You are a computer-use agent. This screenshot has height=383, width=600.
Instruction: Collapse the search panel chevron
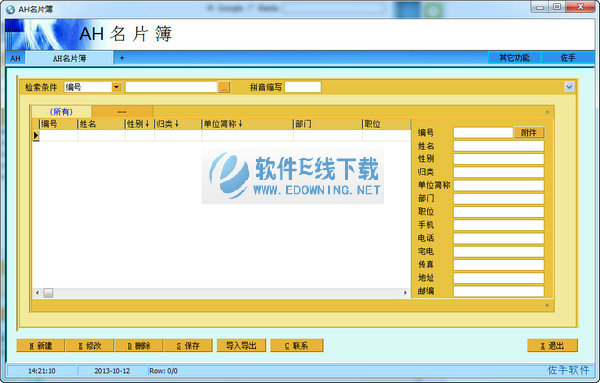pos(569,87)
